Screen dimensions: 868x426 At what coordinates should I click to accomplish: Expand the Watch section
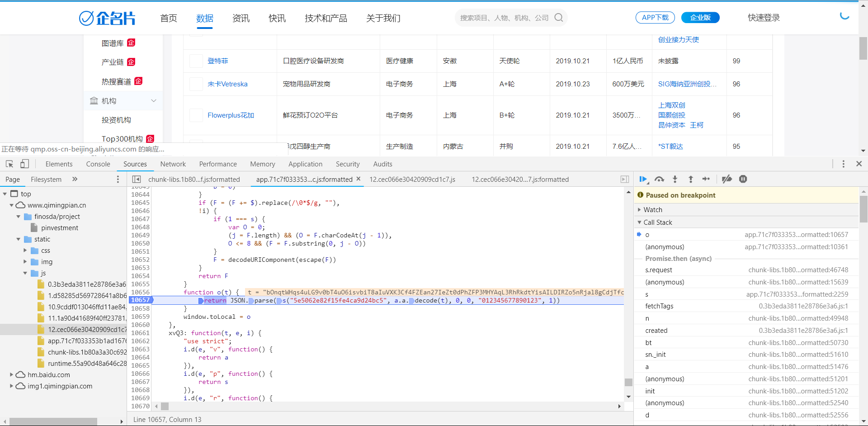639,210
